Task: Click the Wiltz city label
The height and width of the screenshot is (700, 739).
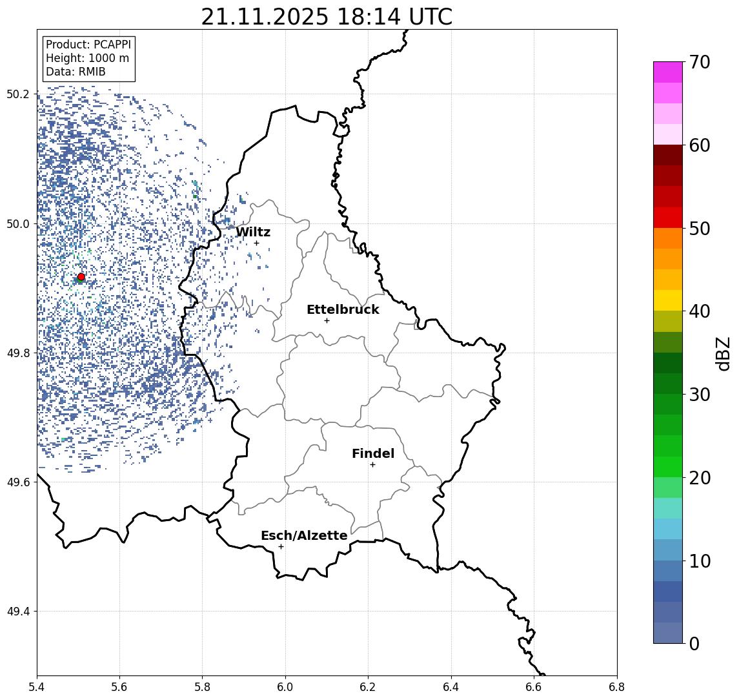Action: point(253,232)
